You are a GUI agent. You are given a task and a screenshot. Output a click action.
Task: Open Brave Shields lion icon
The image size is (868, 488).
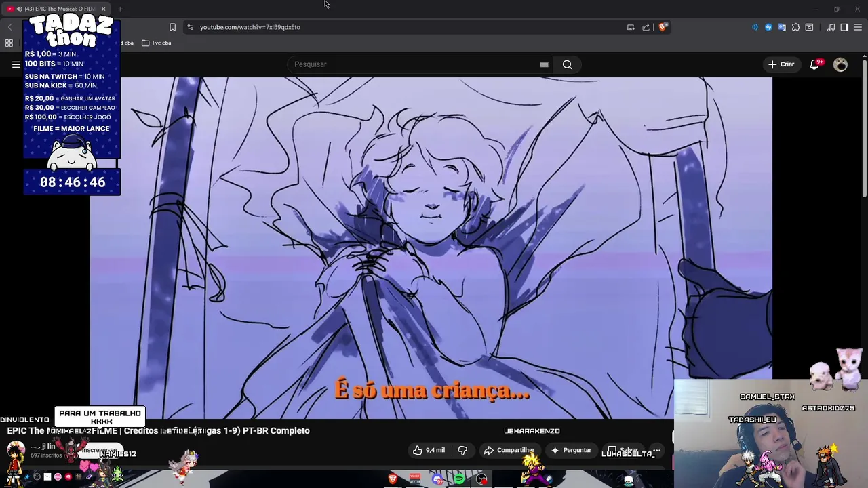(x=663, y=27)
